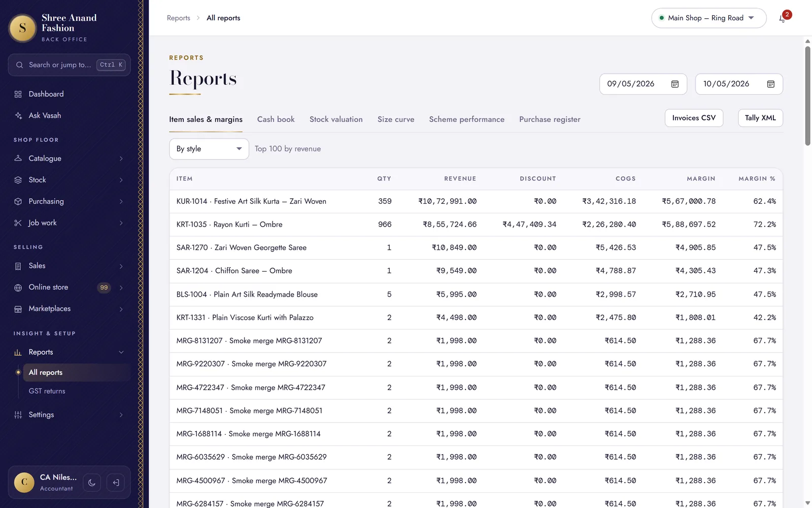
Task: Switch to Stock valuation tab
Action: pyautogui.click(x=336, y=119)
